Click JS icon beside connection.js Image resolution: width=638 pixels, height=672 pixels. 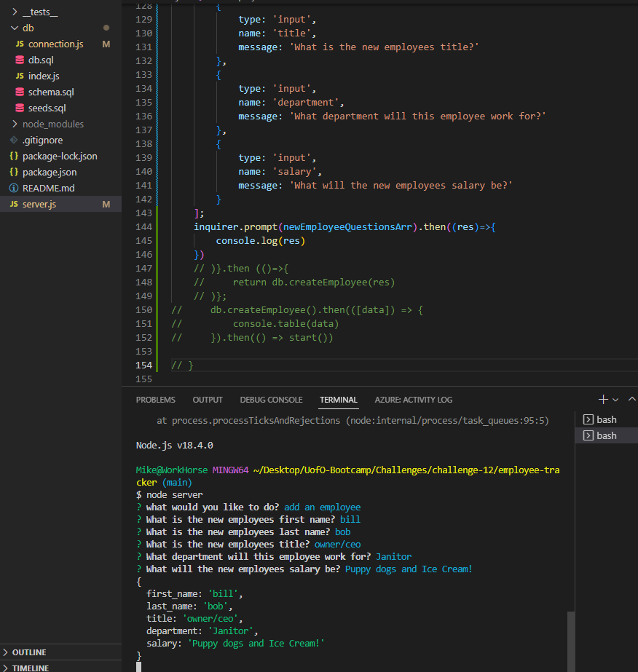[x=20, y=44]
